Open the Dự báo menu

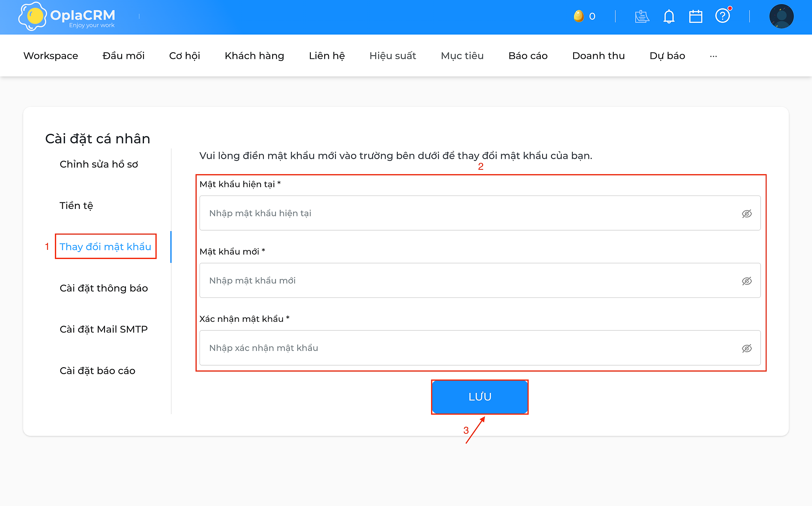[x=667, y=55]
